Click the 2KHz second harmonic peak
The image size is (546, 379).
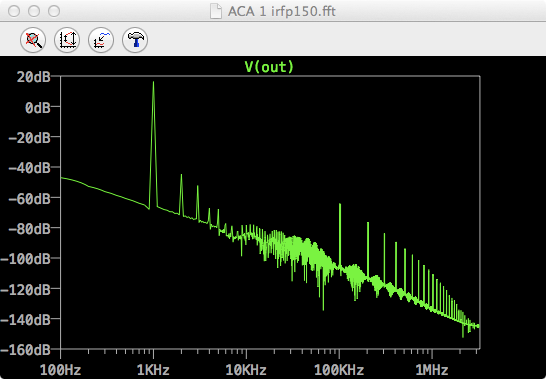pos(181,176)
